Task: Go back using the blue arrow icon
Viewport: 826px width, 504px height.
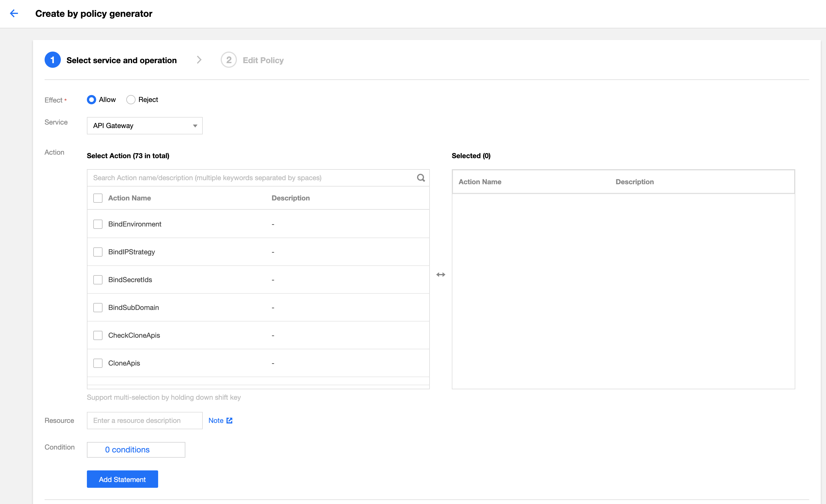Action: [14, 13]
